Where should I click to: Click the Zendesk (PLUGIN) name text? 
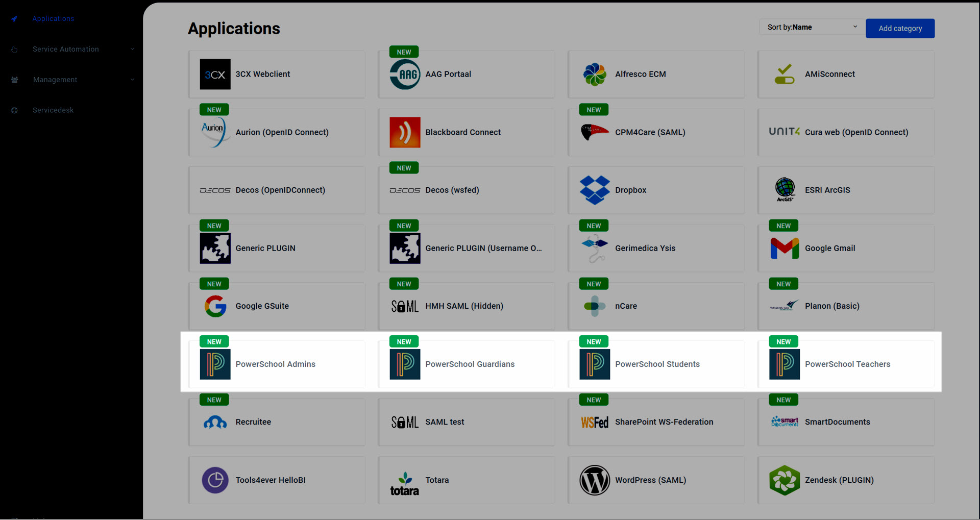point(839,480)
